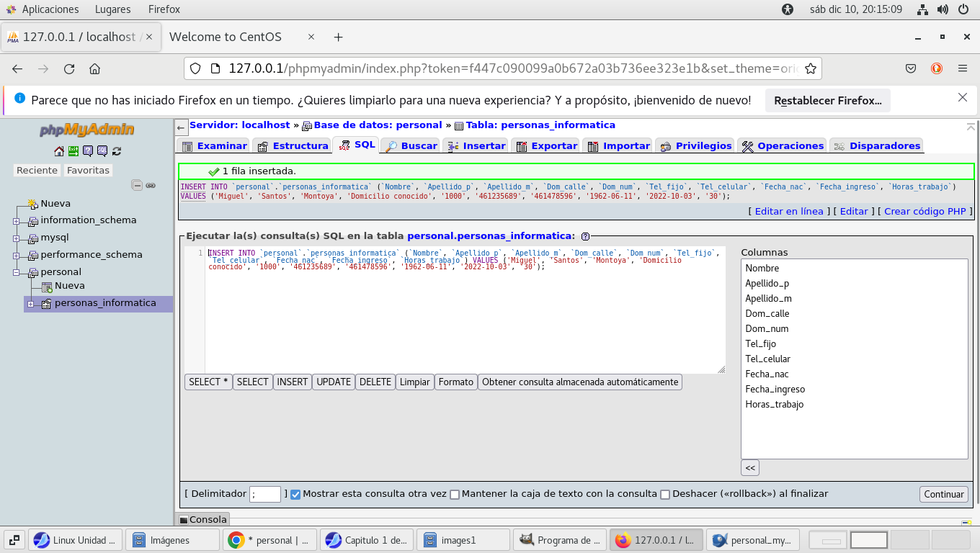Expand the information_schema database node
Viewport: 980px width, 553px height.
(16, 220)
